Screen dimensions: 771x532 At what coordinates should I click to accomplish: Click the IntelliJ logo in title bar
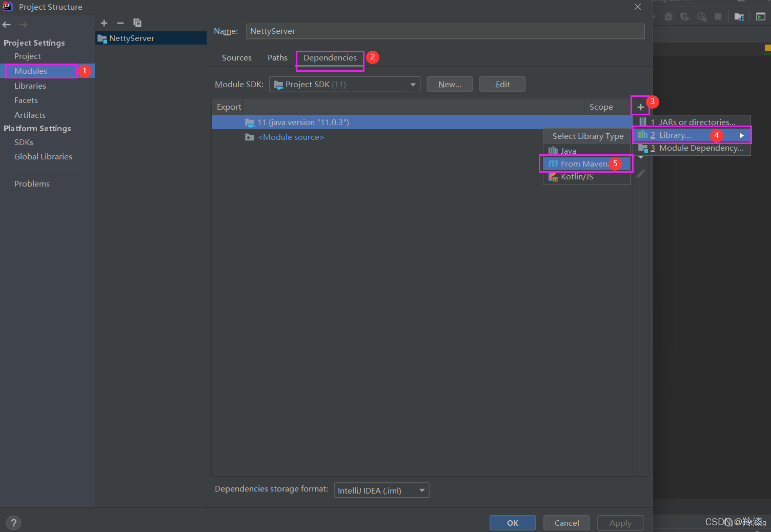(8, 7)
